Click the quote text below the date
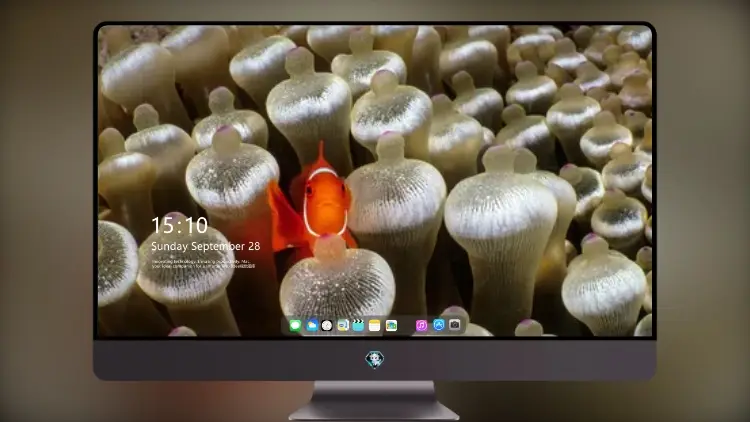The height and width of the screenshot is (422, 750). (204, 264)
